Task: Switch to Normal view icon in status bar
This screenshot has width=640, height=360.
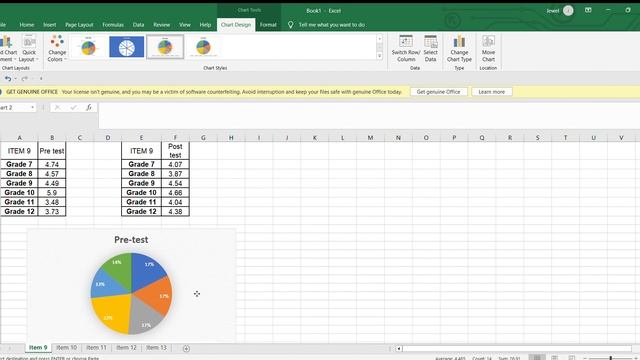Action: 537,358
